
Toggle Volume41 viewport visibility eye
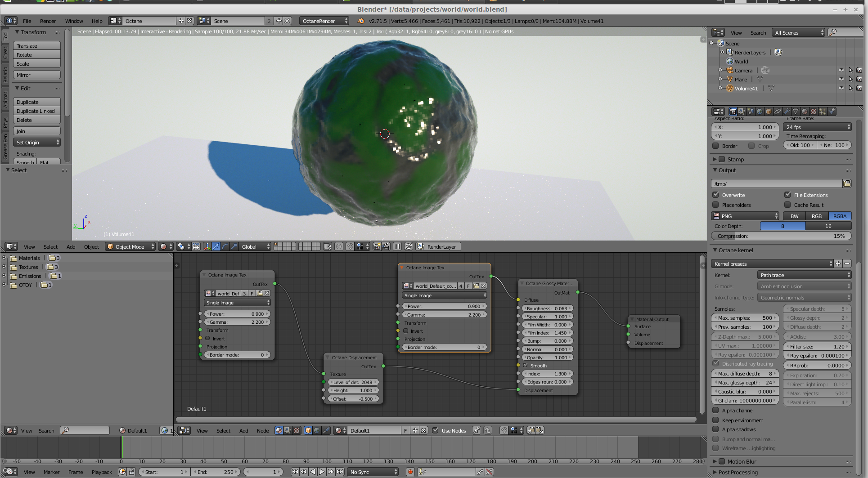[841, 88]
